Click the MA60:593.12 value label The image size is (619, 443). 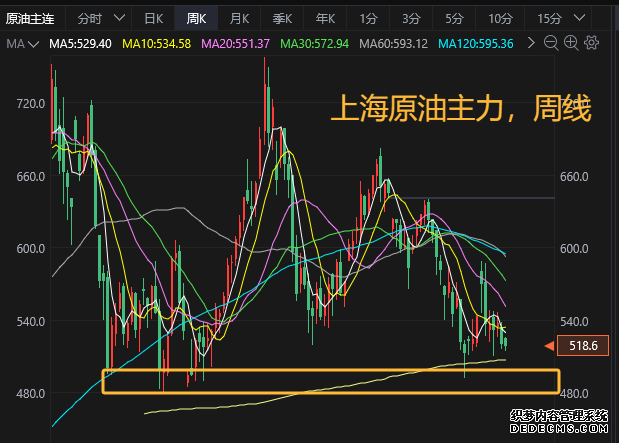(x=393, y=43)
